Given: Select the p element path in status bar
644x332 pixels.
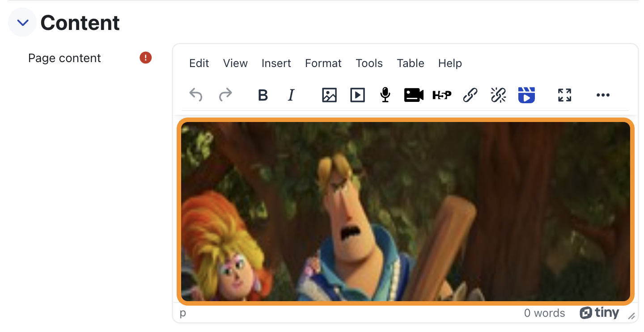Looking at the screenshot, I should (x=182, y=313).
